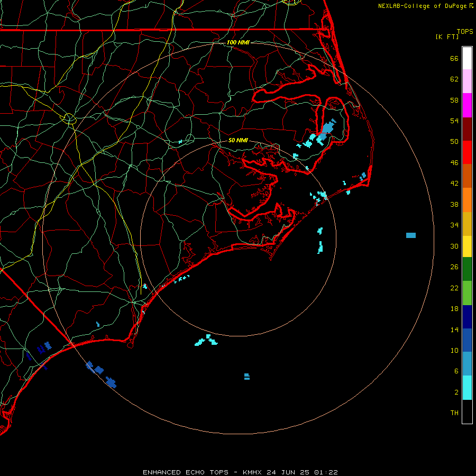This screenshot has height=476, width=476.
Task: Click the bright orange legend swatch
Action: point(467,200)
